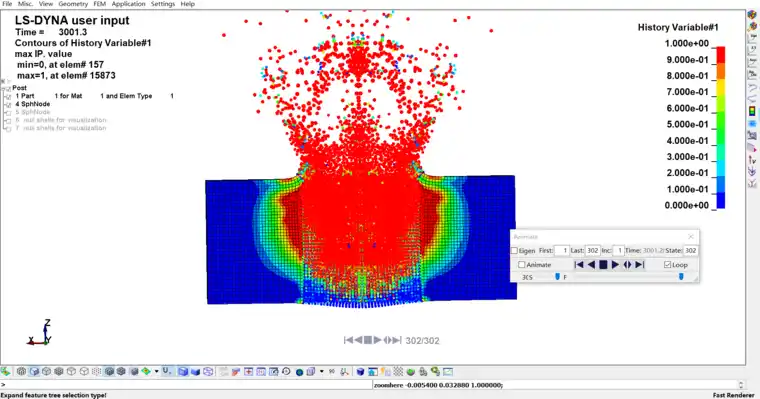Open the FEM menu
The image size is (760, 399).
99,4
